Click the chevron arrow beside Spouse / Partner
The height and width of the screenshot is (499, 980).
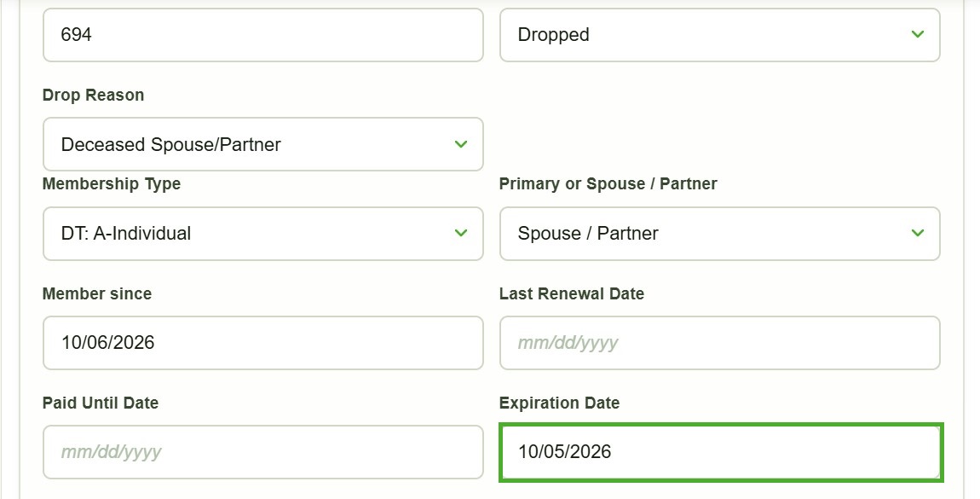[x=918, y=233]
